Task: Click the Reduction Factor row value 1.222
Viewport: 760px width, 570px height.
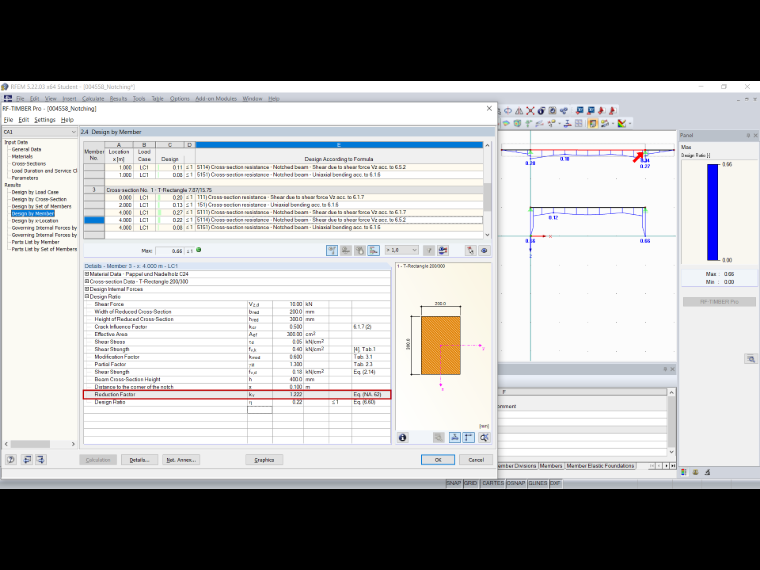Action: click(x=288, y=395)
